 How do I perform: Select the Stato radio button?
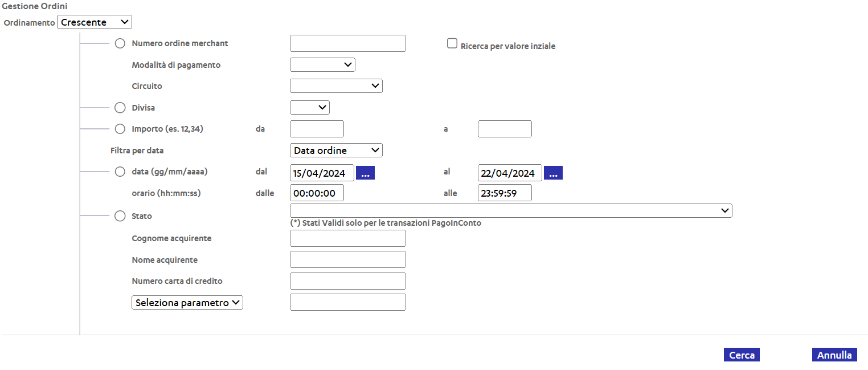point(120,216)
